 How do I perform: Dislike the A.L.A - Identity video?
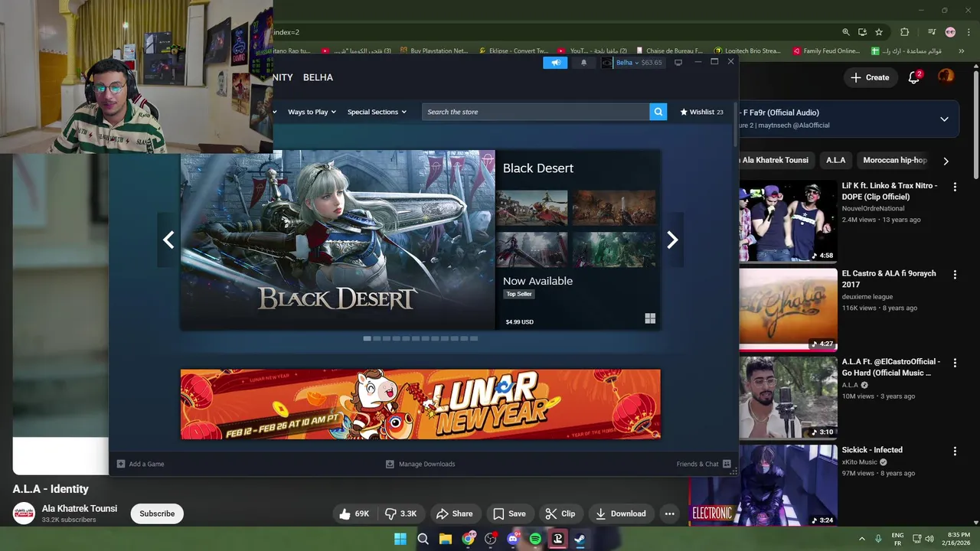pos(401,514)
